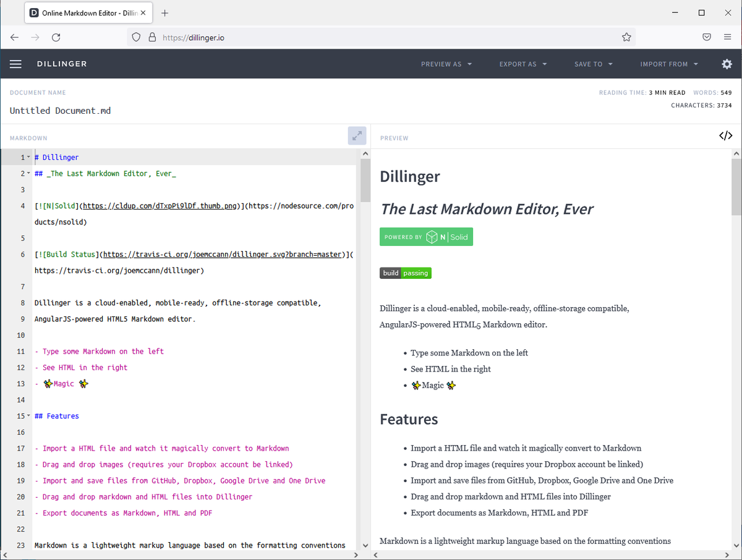The height and width of the screenshot is (560, 742).
Task: Click the travis-ci build status URL in editor
Action: click(x=223, y=254)
